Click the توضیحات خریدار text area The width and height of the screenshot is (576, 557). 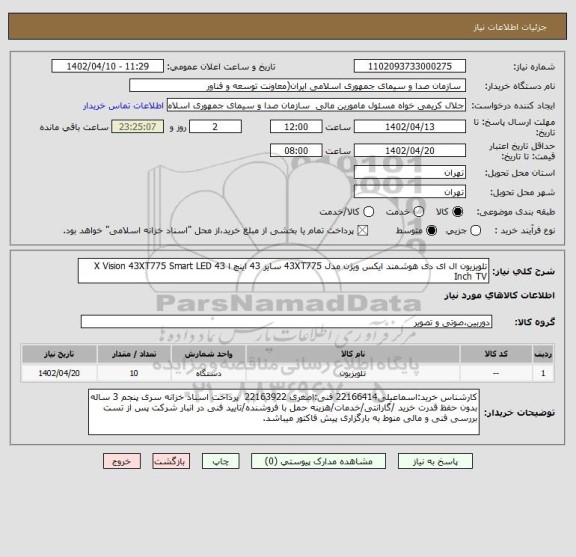coord(284,412)
